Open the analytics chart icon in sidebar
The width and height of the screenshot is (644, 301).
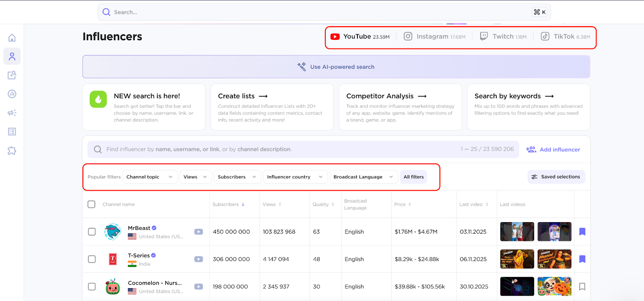coord(12,94)
